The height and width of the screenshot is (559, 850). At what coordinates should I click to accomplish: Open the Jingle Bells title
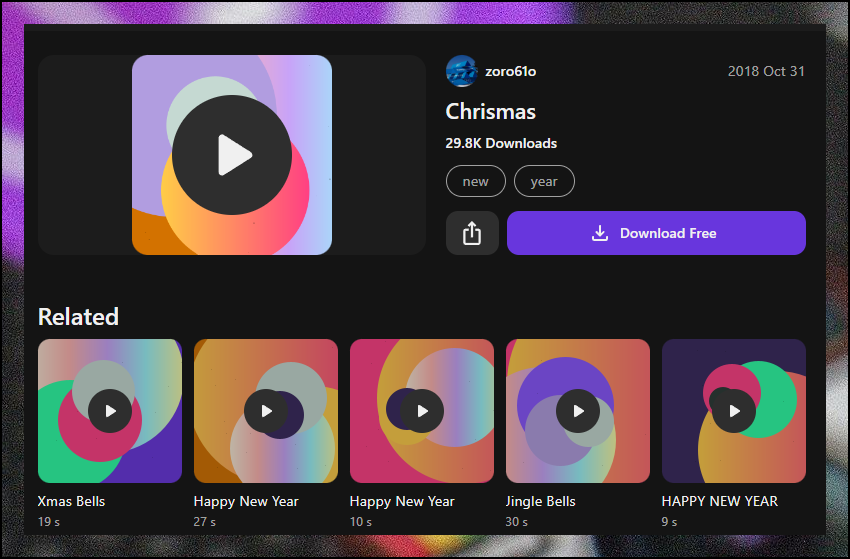(x=540, y=502)
